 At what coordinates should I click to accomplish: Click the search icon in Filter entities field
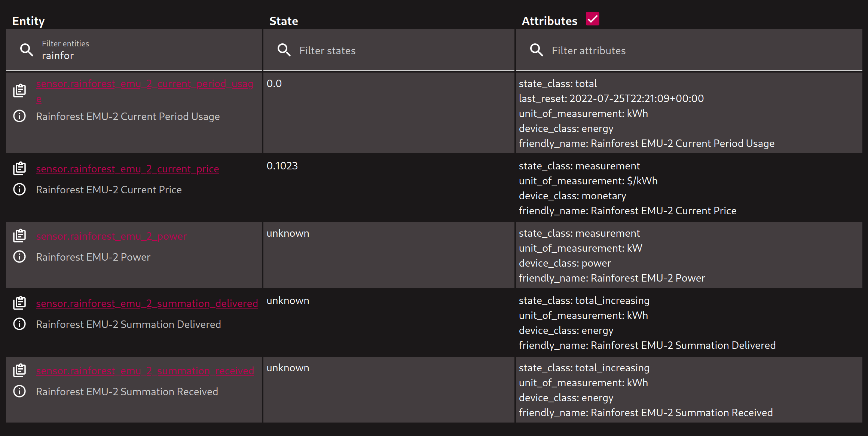click(x=27, y=49)
